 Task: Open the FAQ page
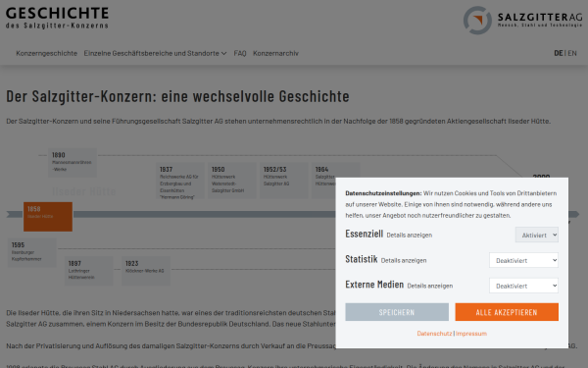pos(240,53)
